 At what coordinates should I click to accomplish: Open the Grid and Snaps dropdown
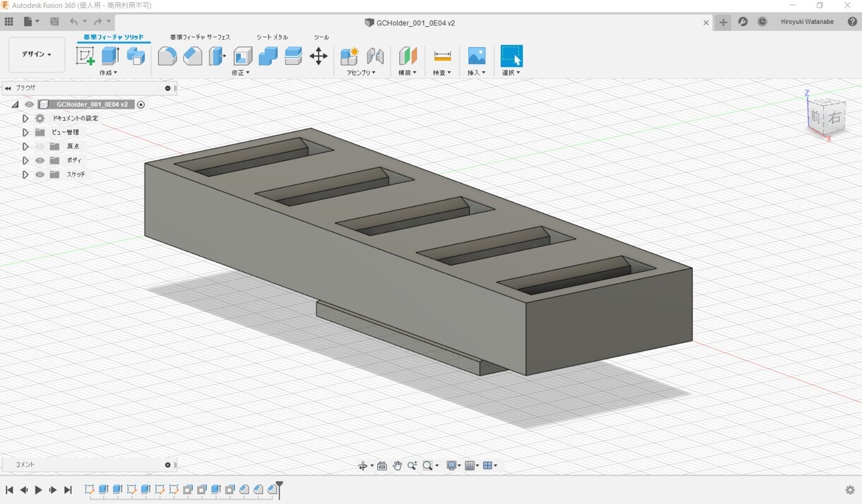pos(472,465)
